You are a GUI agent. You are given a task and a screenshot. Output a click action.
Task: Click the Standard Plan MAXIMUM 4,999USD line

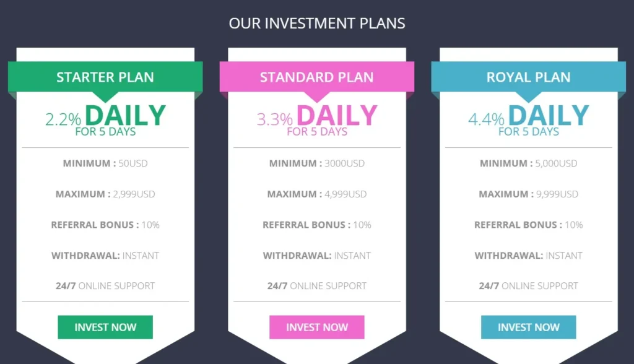pos(316,194)
